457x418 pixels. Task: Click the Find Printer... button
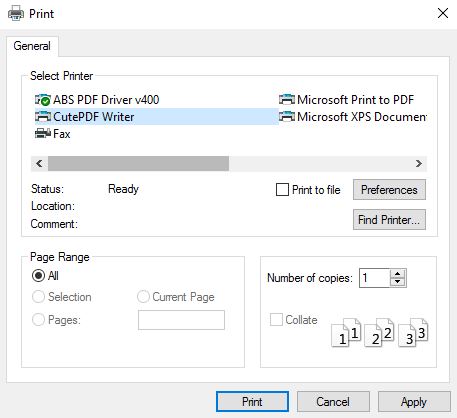point(389,220)
